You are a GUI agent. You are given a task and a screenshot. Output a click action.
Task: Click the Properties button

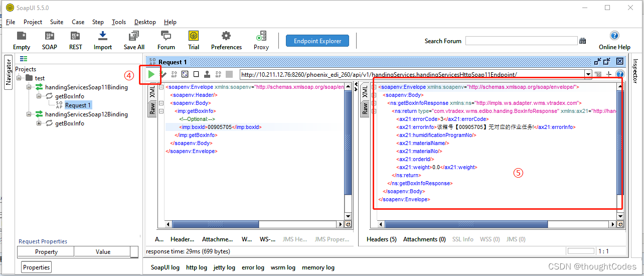pyautogui.click(x=36, y=267)
